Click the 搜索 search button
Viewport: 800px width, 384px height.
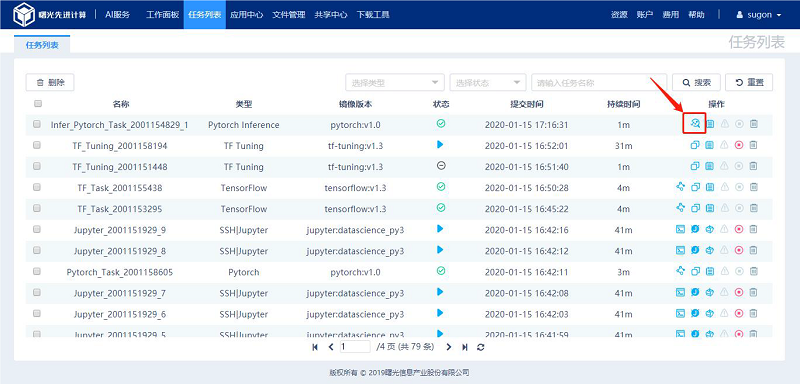click(696, 83)
